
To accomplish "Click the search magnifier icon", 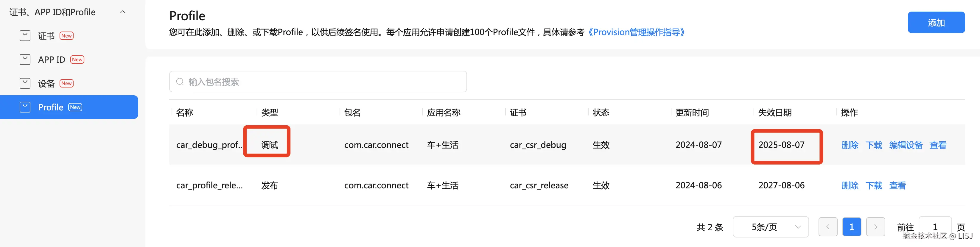I will (180, 82).
